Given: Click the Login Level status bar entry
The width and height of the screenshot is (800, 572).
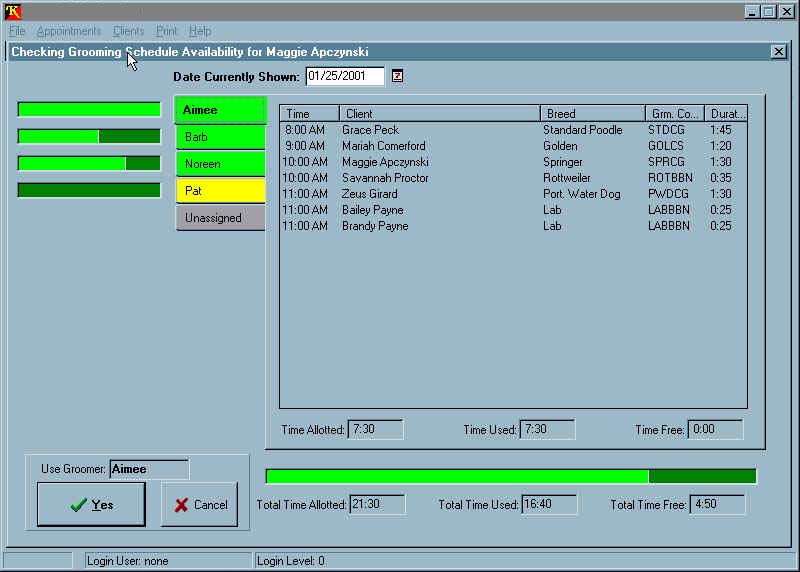Looking at the screenshot, I should (x=523, y=561).
